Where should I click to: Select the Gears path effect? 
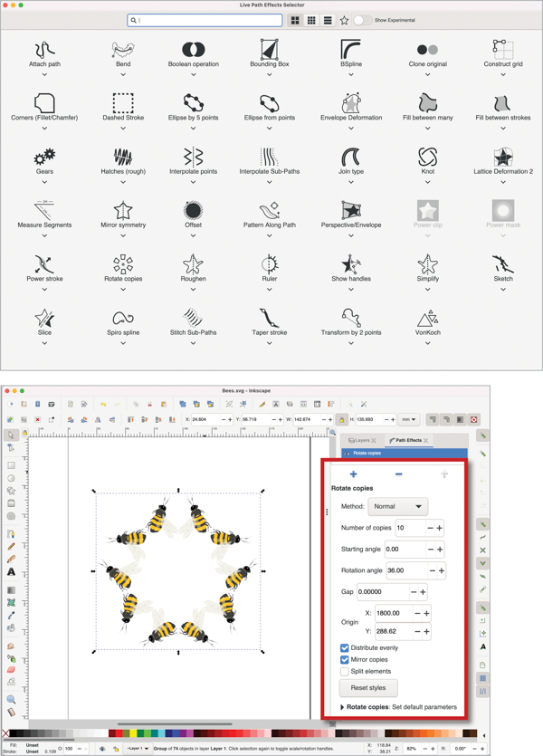tap(44, 161)
